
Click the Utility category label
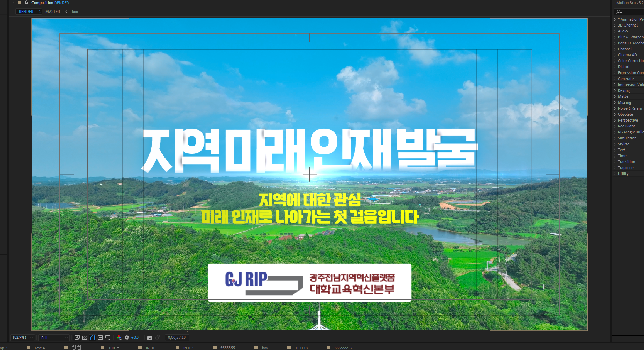(x=623, y=174)
